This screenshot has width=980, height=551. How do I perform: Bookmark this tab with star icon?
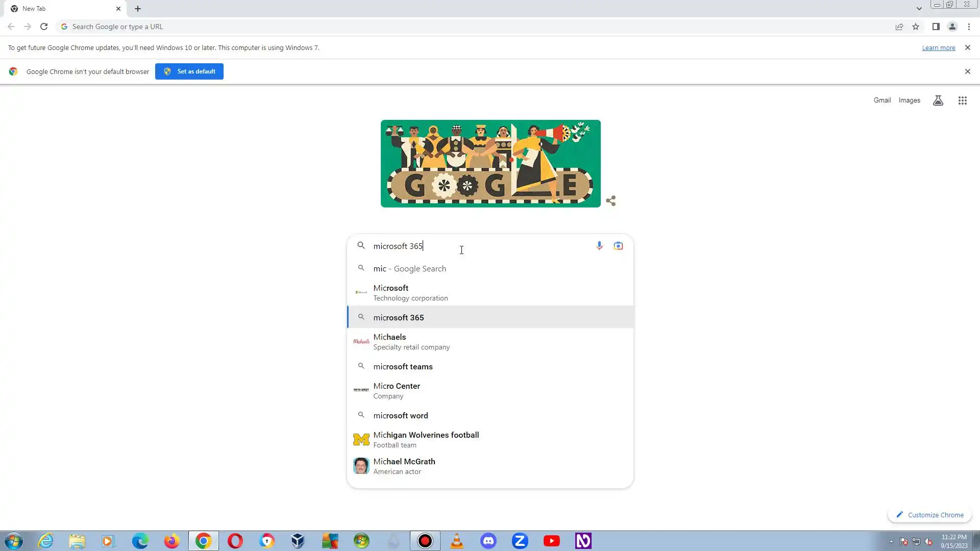coord(916,27)
